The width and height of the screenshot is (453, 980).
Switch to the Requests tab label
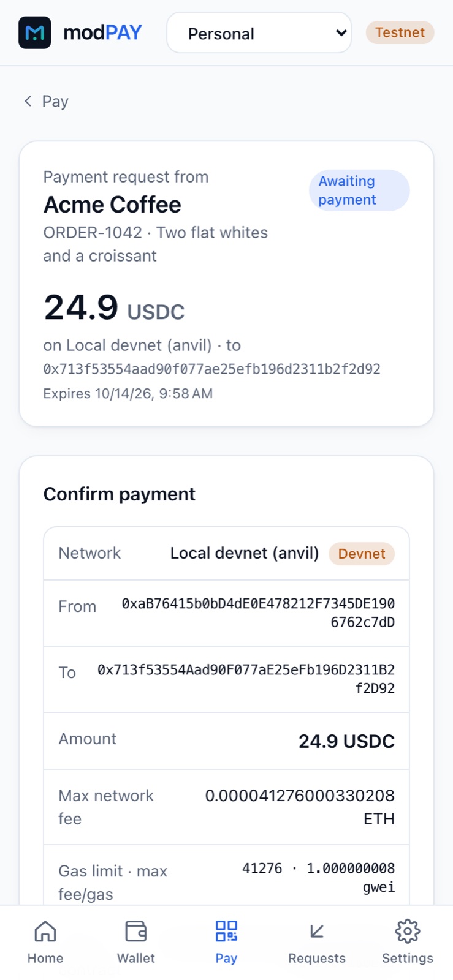(317, 959)
